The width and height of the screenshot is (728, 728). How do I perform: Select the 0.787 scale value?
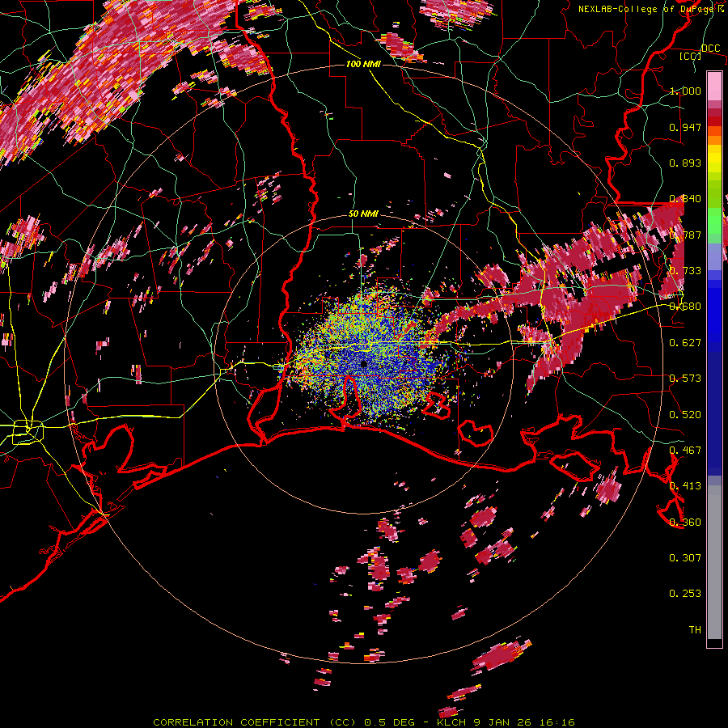coord(685,235)
